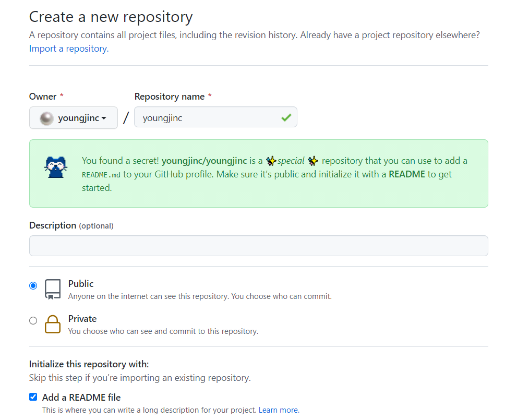Click the Octocat mascot icon in the banner
Viewport: 517px width, 420px height.
[x=56, y=167]
